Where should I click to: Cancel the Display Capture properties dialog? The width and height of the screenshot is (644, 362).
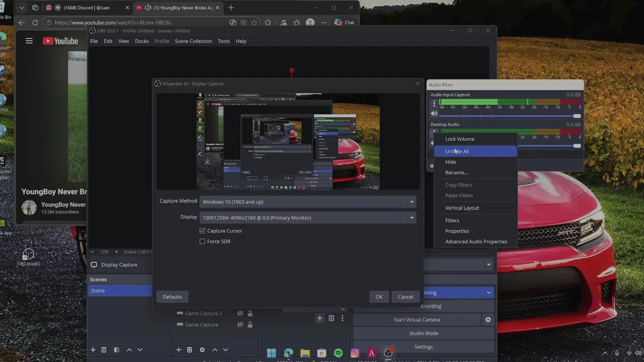tap(406, 297)
